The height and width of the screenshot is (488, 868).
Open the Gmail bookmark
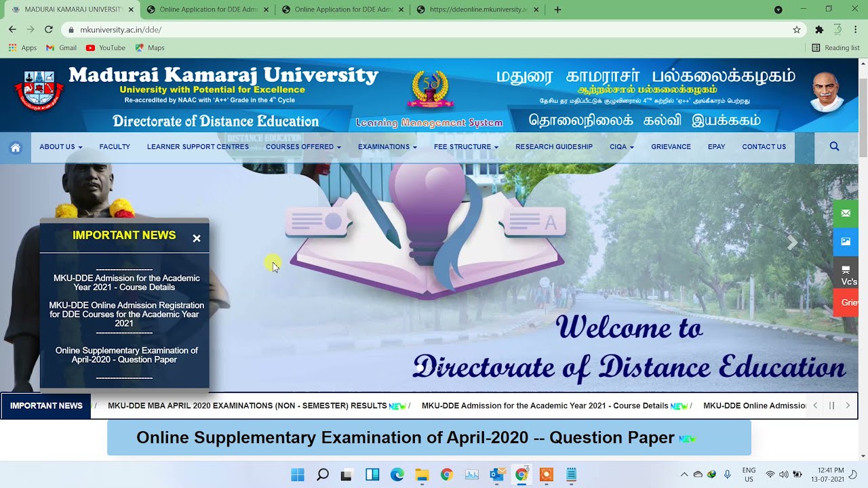click(x=61, y=47)
